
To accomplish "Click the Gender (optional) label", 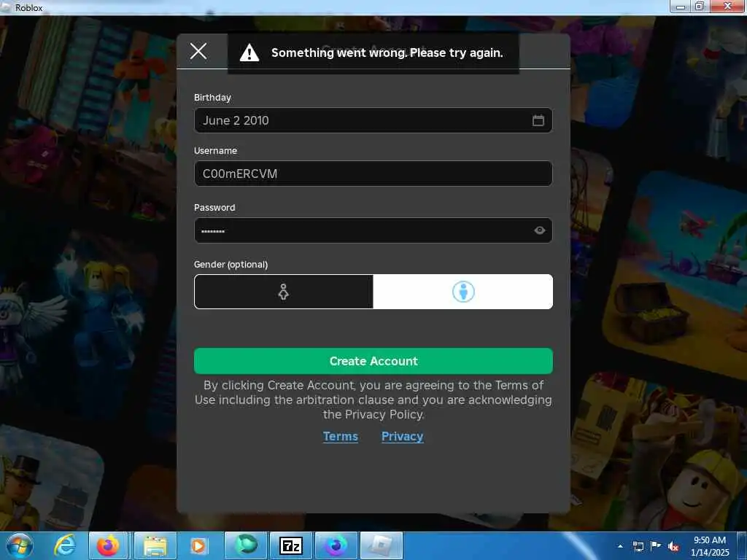I will (231, 264).
